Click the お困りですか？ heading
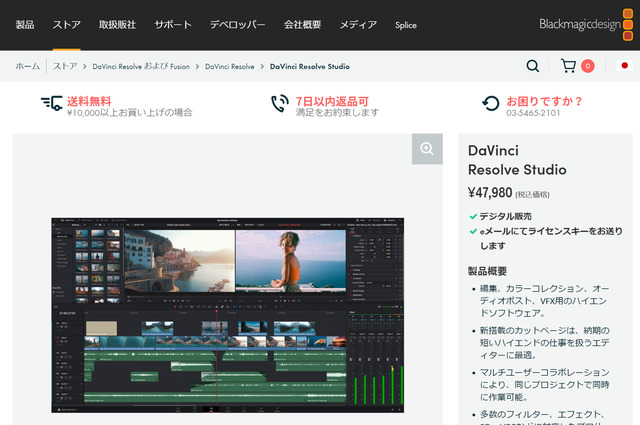Image resolution: width=640 pixels, height=425 pixels. coord(544,101)
